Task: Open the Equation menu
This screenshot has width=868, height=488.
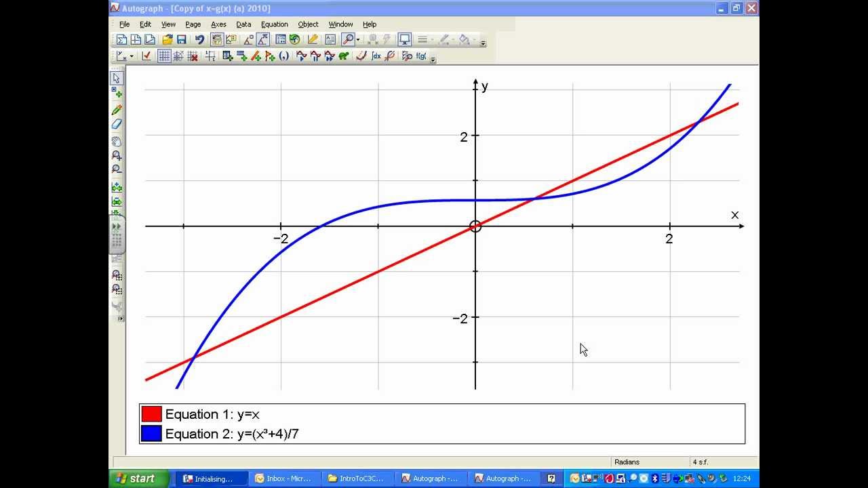Action: 274,24
